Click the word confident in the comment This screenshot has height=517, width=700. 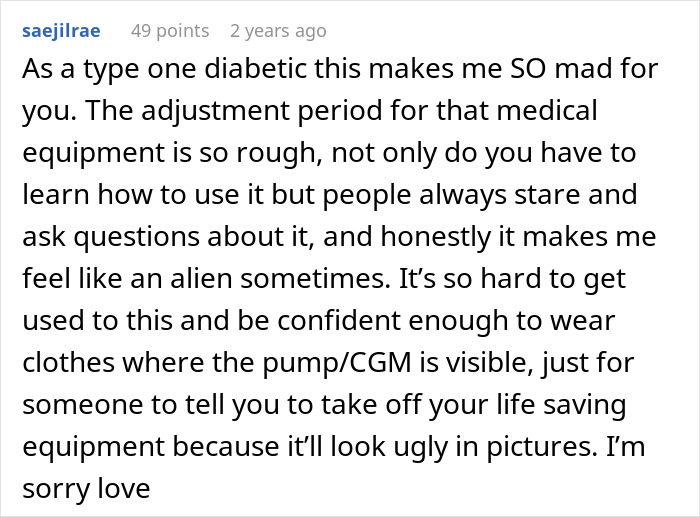(x=338, y=321)
